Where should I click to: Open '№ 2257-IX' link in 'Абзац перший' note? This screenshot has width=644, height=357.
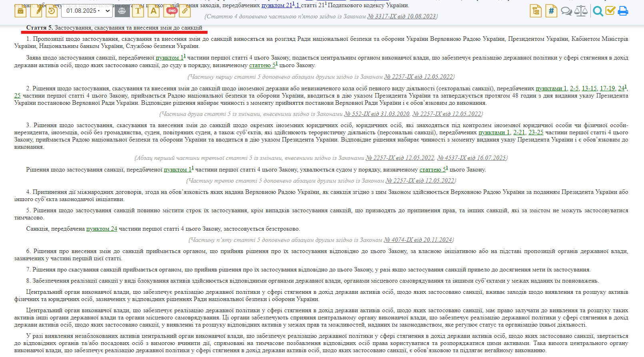point(400,158)
